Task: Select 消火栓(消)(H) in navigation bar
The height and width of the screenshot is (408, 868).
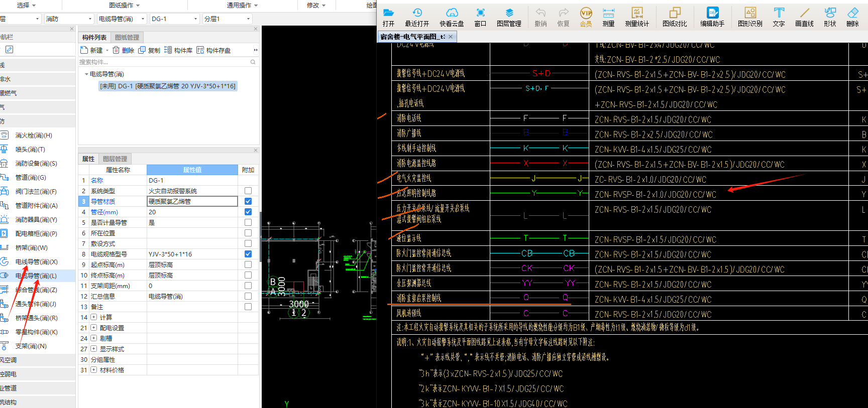Action: (x=33, y=135)
